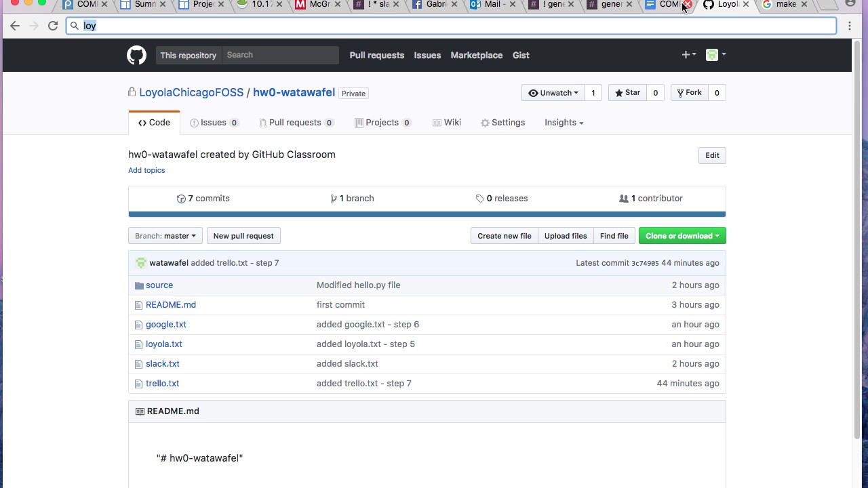This screenshot has width=868, height=488.
Task: Open Gist in top navigation
Action: (x=521, y=55)
